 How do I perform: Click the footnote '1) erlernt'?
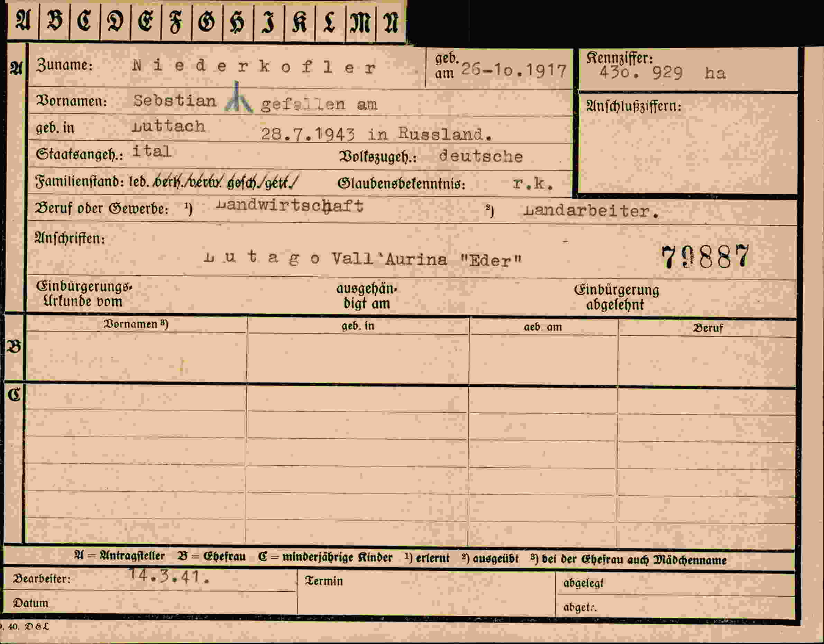(x=427, y=558)
